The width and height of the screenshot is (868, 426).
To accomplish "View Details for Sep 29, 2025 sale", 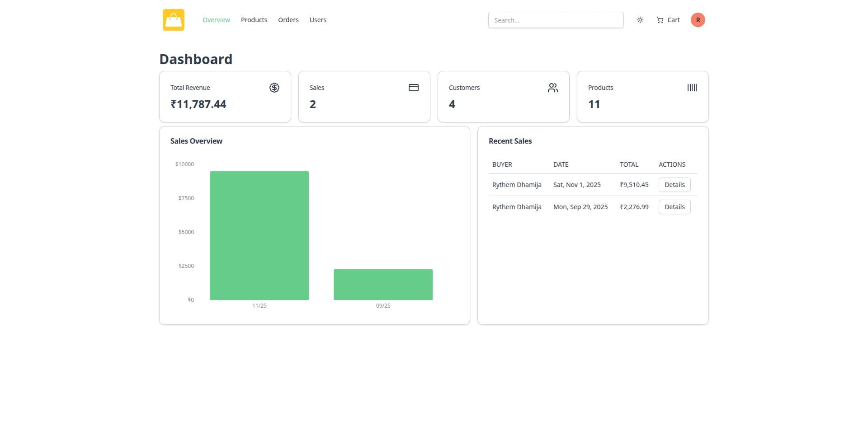I will pos(675,207).
